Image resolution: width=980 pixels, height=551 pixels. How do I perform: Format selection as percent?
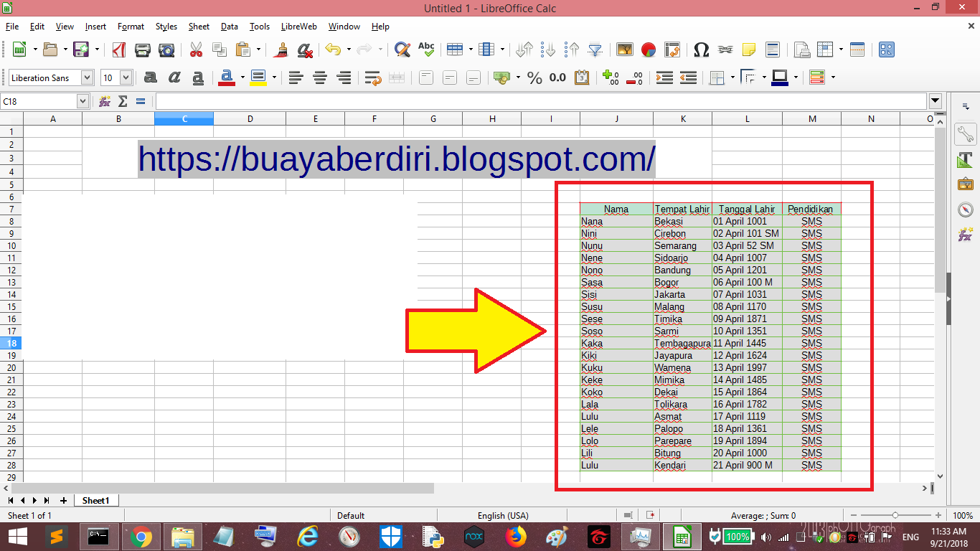(534, 77)
